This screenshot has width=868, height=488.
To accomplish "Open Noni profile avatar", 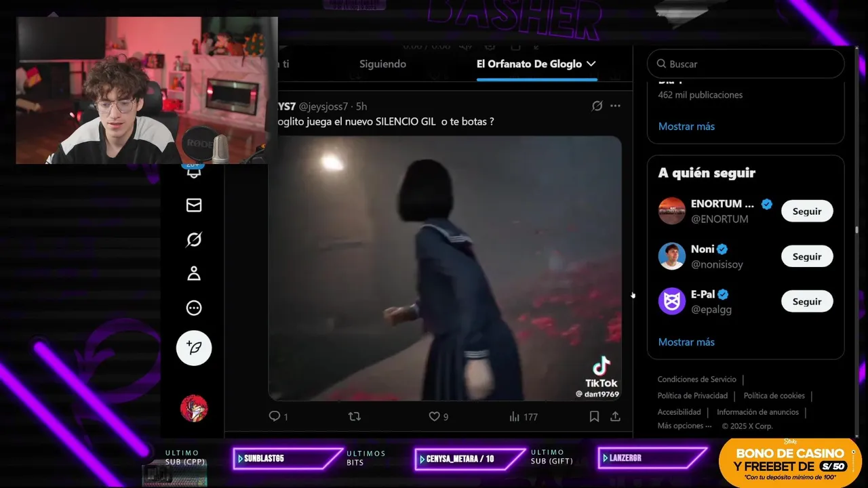I will click(672, 256).
